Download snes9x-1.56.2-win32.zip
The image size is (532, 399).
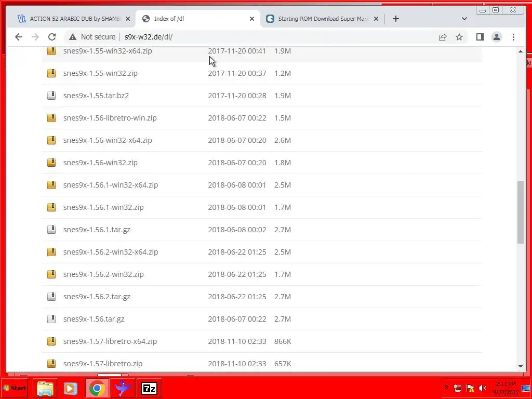[x=103, y=274]
